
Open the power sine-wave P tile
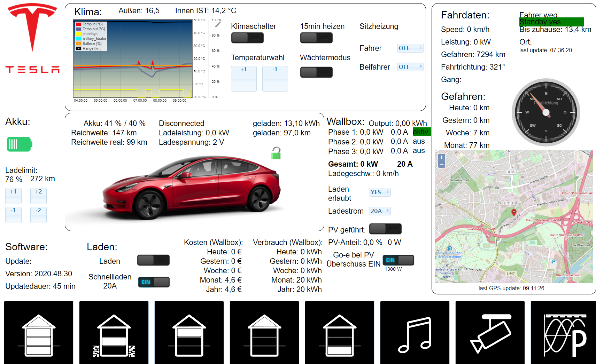(x=564, y=332)
